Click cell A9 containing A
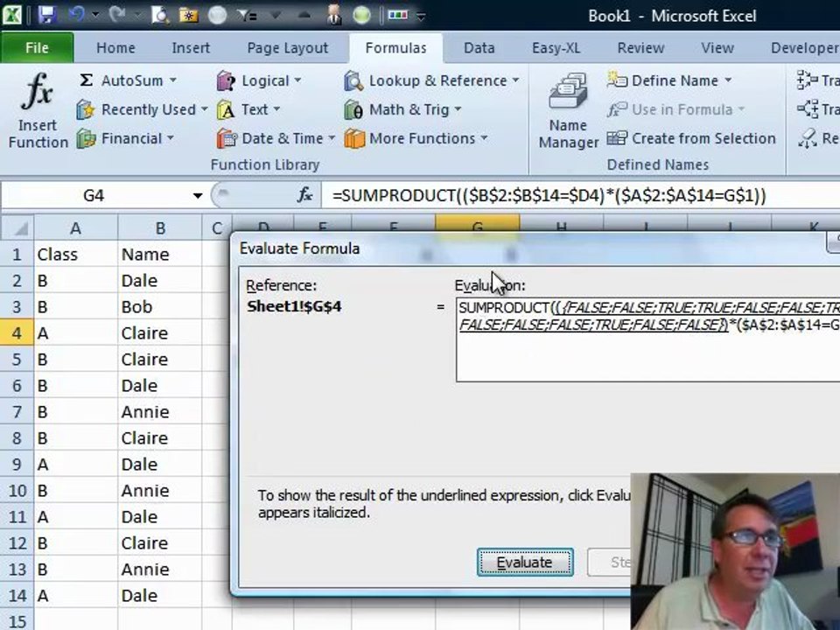The image size is (840, 630). click(x=75, y=465)
